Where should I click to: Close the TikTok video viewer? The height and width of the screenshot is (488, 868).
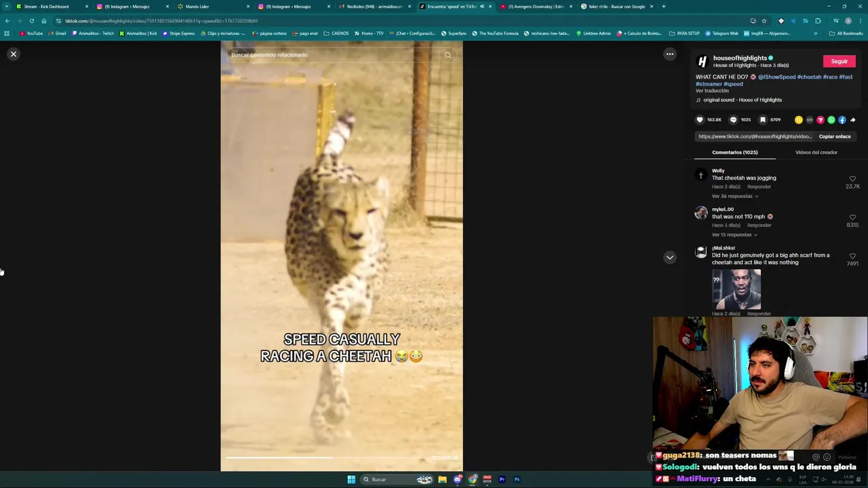tap(13, 54)
